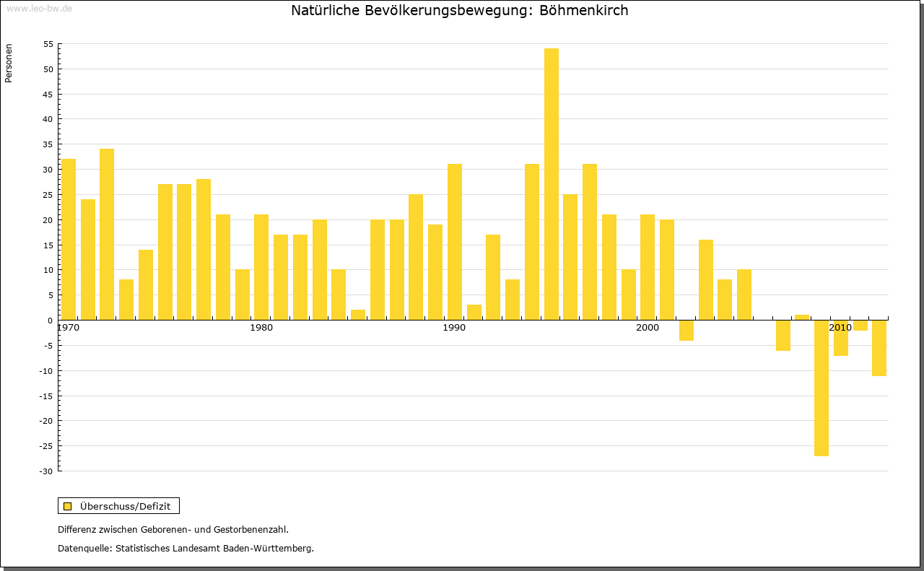The width and height of the screenshot is (924, 571).
Task: Click the tallest bar, peaking near 54
Action: click(551, 184)
